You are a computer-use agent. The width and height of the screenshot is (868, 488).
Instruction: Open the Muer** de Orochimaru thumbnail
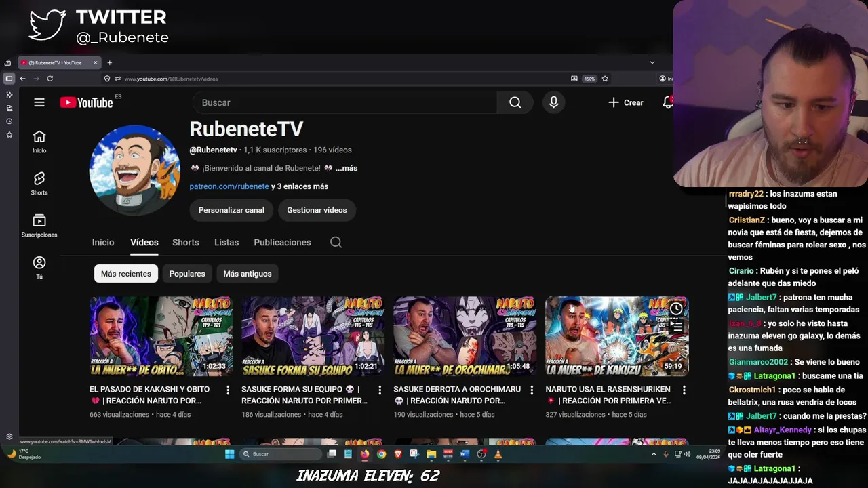[465, 336]
